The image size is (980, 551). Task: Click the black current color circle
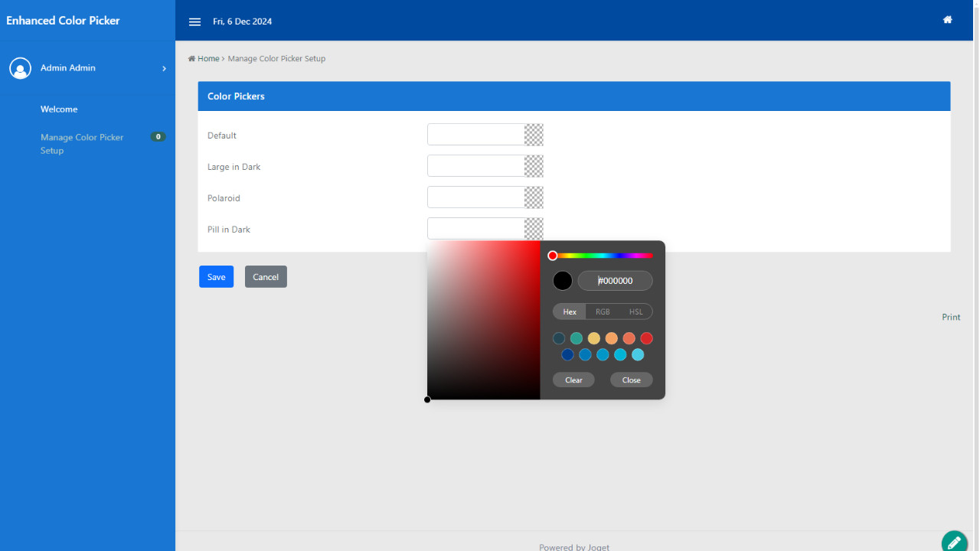point(563,281)
